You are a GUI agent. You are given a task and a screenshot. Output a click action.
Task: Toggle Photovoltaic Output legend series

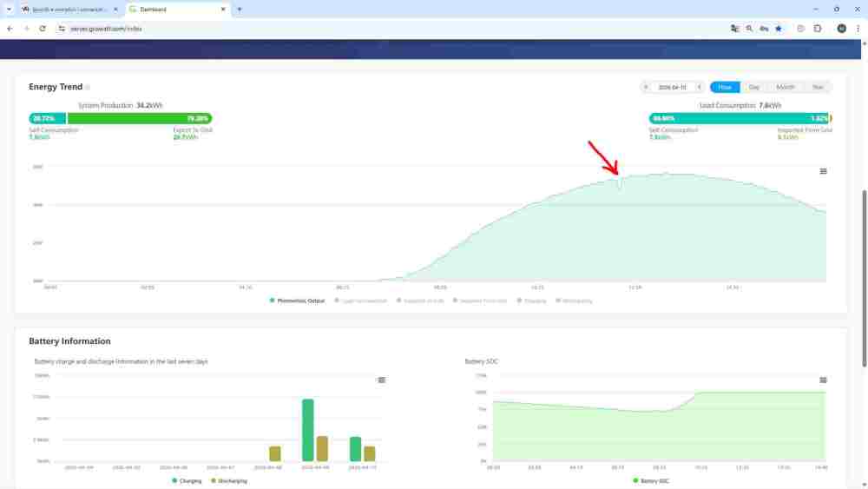(x=297, y=301)
